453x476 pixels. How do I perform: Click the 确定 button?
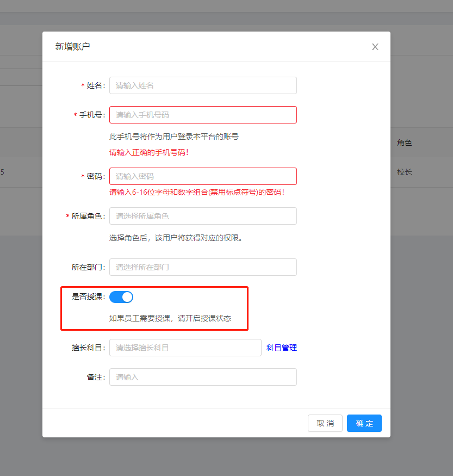point(364,423)
